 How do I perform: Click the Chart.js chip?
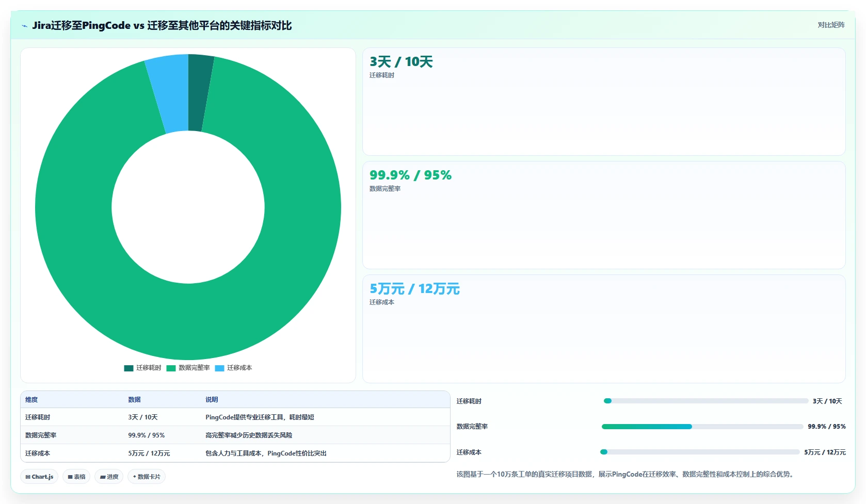39,477
